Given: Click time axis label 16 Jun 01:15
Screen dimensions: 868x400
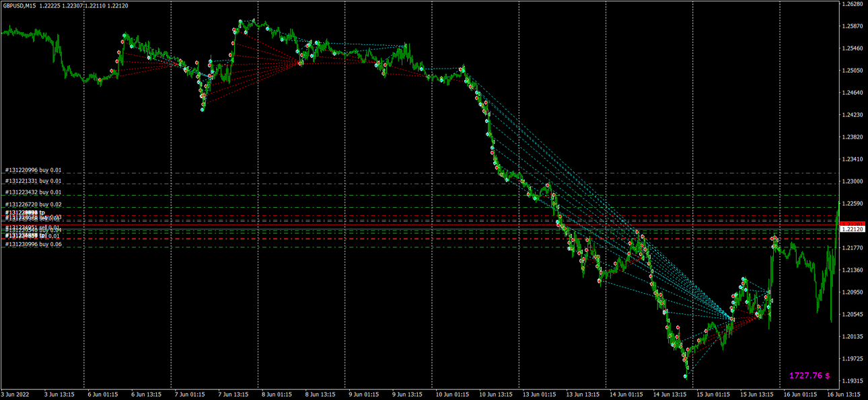Looking at the screenshot, I should 800,395.
